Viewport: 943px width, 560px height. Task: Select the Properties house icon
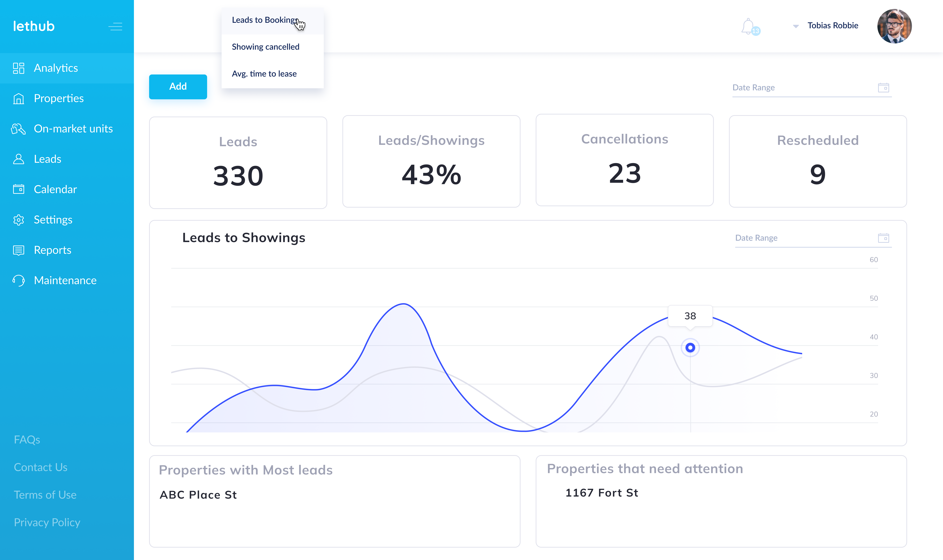(x=18, y=98)
